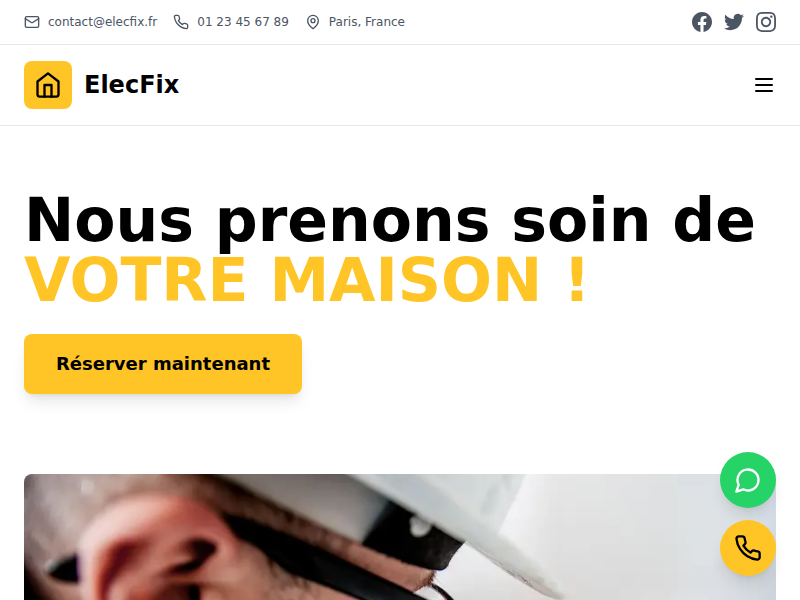The image size is (800, 600).
Task: Click the yellow house logo icon
Action: coord(48,85)
